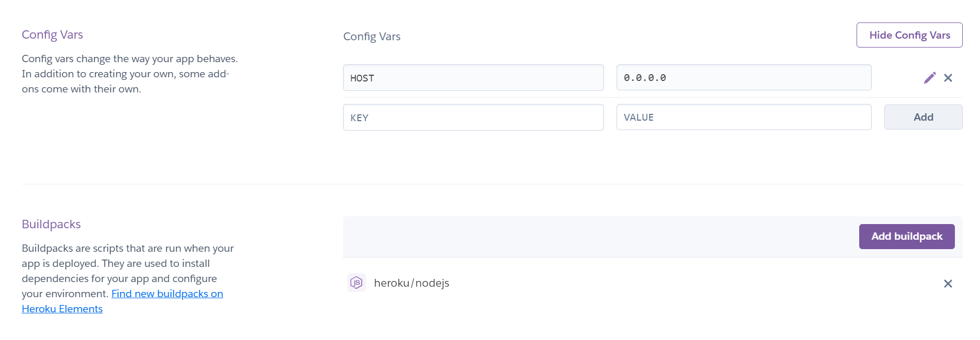
Task: Focus the VALUE input field
Action: pos(744,117)
